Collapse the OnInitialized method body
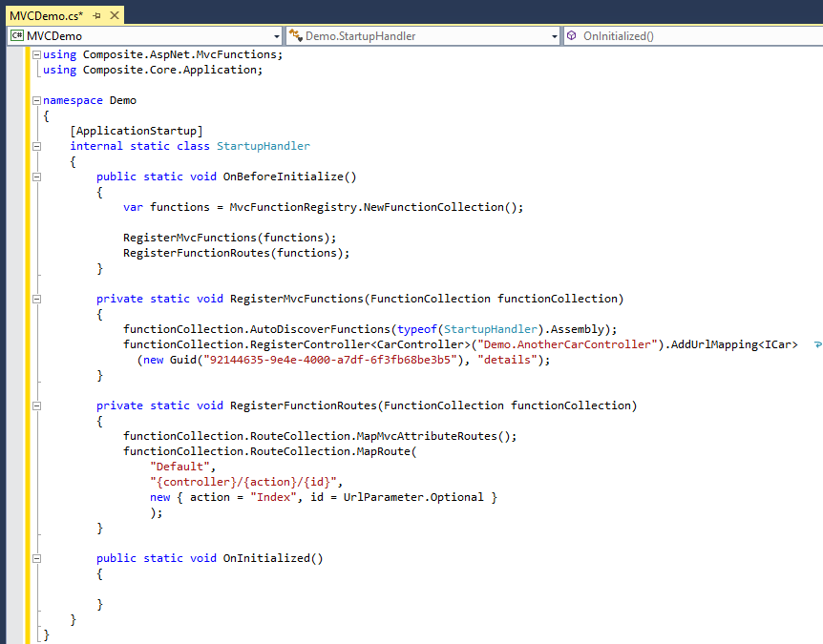 [x=36, y=557]
